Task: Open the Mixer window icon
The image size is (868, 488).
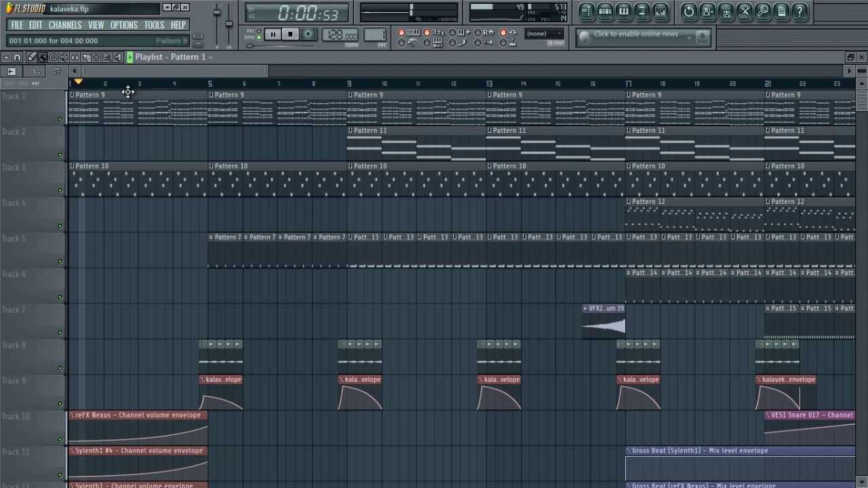Action: (x=660, y=11)
